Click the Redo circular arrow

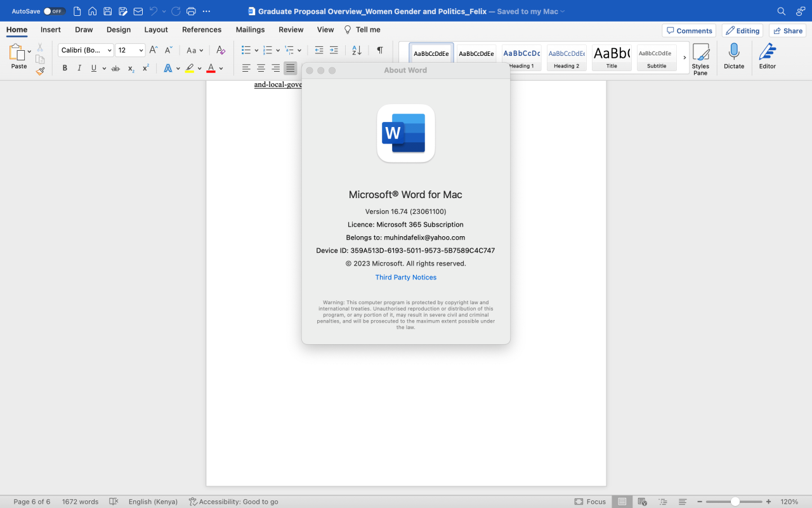click(176, 11)
